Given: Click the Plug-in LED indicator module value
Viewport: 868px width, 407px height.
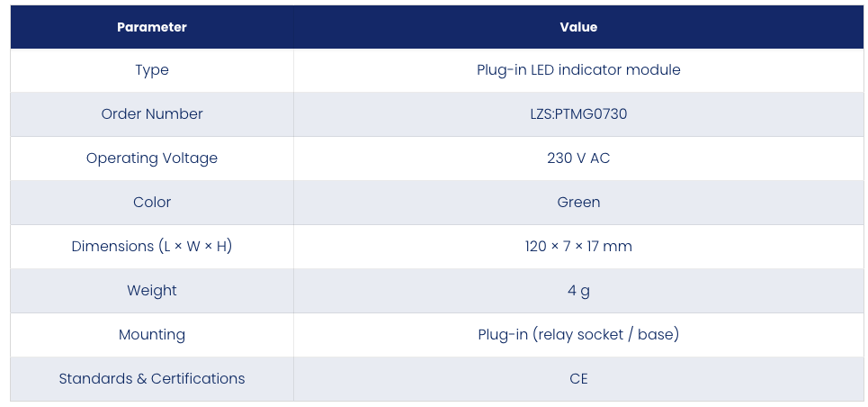Looking at the screenshot, I should pyautogui.click(x=578, y=70).
